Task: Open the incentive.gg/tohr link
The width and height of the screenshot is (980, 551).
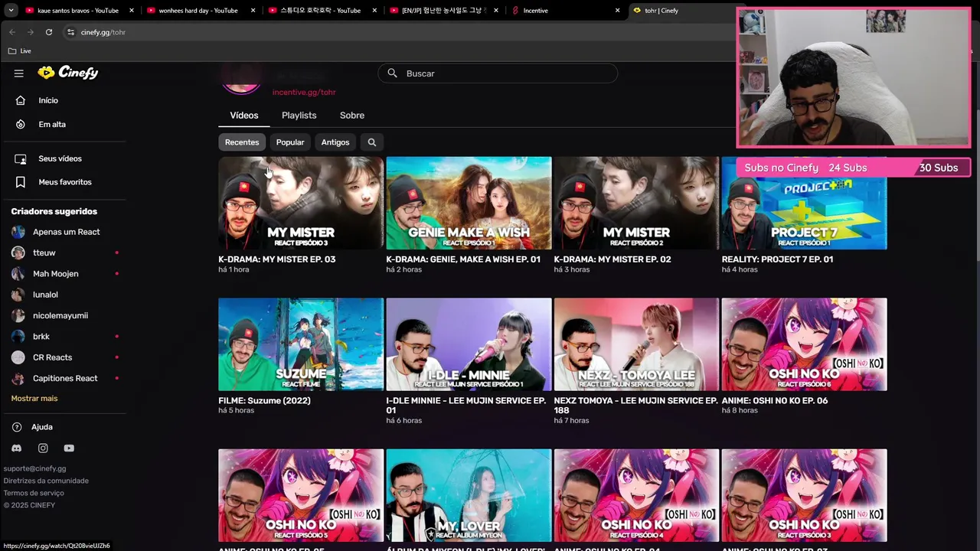Action: (x=304, y=92)
